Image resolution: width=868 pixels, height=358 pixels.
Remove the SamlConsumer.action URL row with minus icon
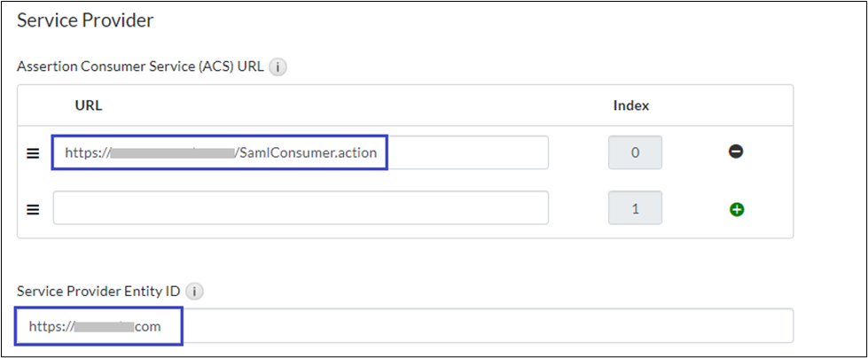pyautogui.click(x=736, y=152)
